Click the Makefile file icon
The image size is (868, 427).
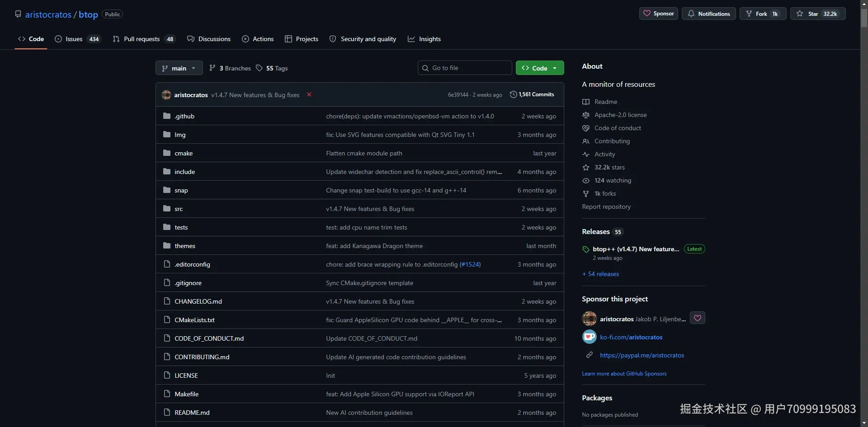point(167,394)
